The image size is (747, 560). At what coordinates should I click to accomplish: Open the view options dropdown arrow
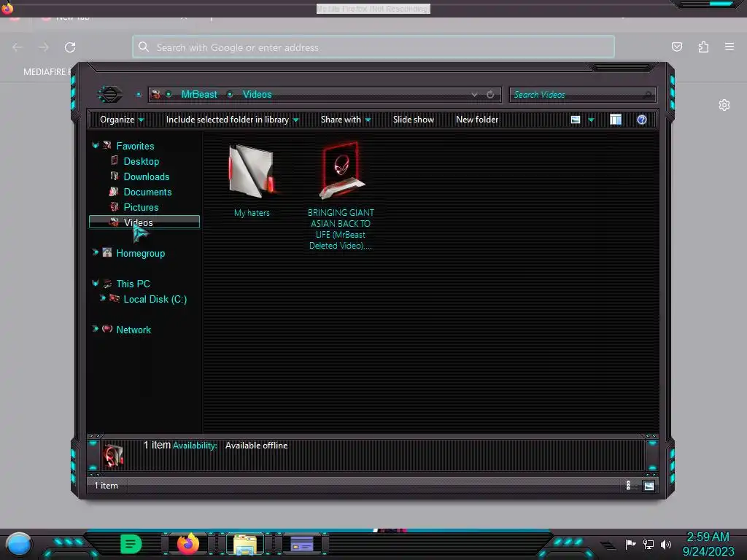(591, 120)
